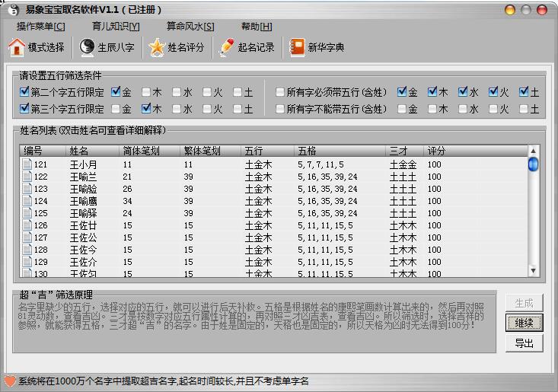Uncheck 第三个字五行限定 checkbox
Screen dimensions: 558x392
point(25,109)
